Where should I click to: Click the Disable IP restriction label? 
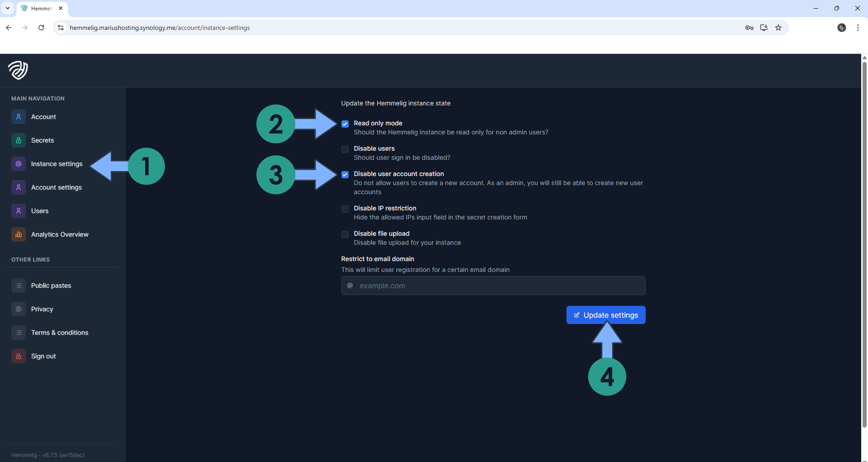point(385,208)
